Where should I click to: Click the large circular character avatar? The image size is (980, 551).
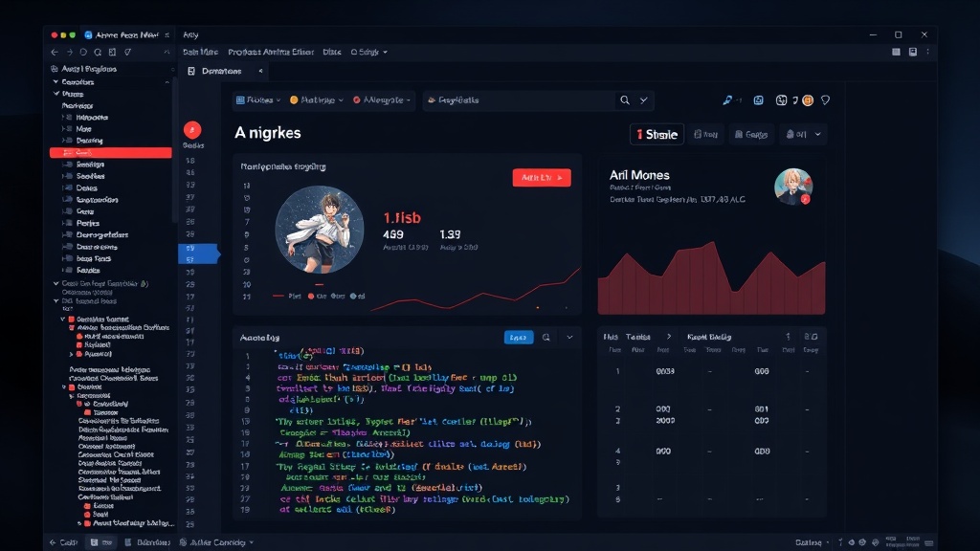(x=320, y=230)
